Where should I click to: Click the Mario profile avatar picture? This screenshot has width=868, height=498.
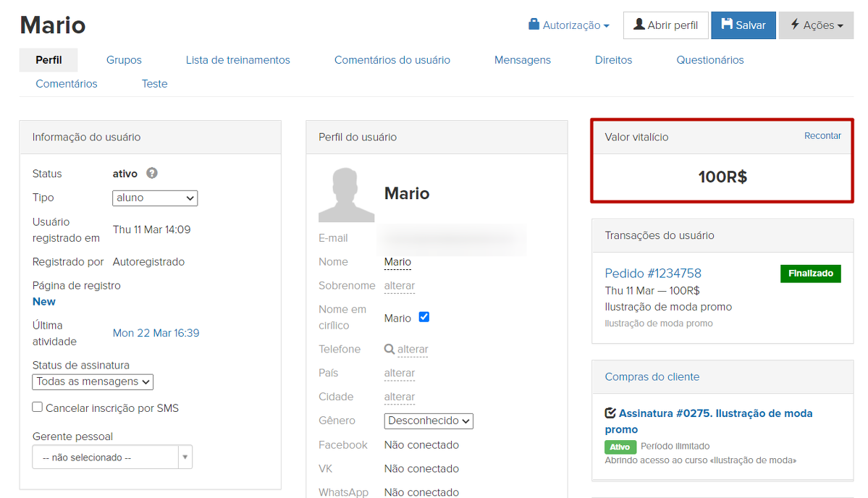(x=346, y=195)
